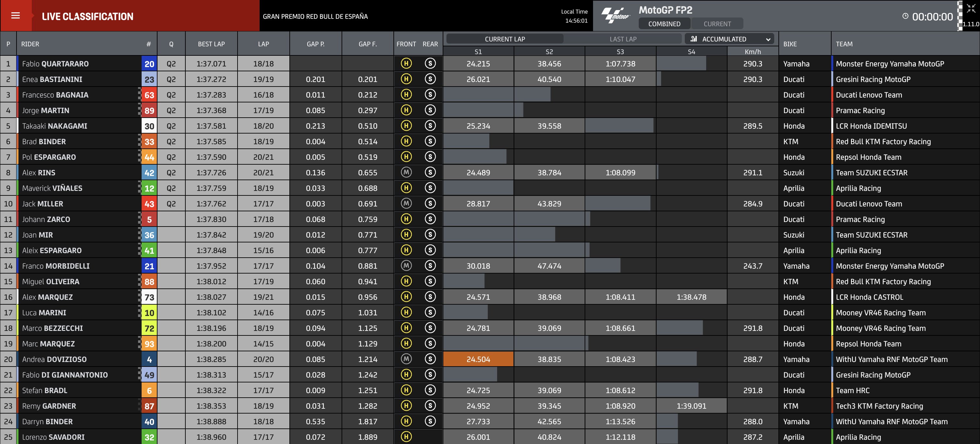Viewport: 980px width, 444px height.
Task: Switch to CURRENT classification
Action: pos(717,24)
